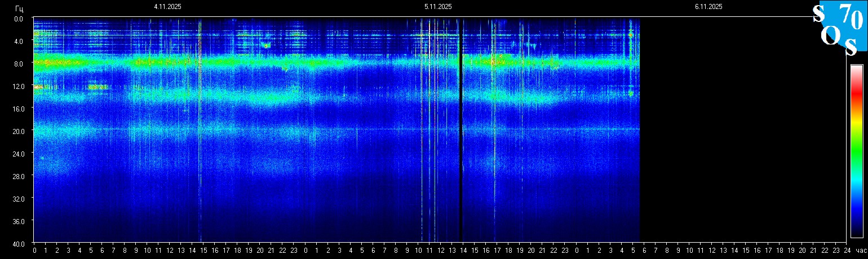This screenshot has height=259, width=868.
Task: Click the hour 24 label on time axis
Action: click(x=847, y=251)
